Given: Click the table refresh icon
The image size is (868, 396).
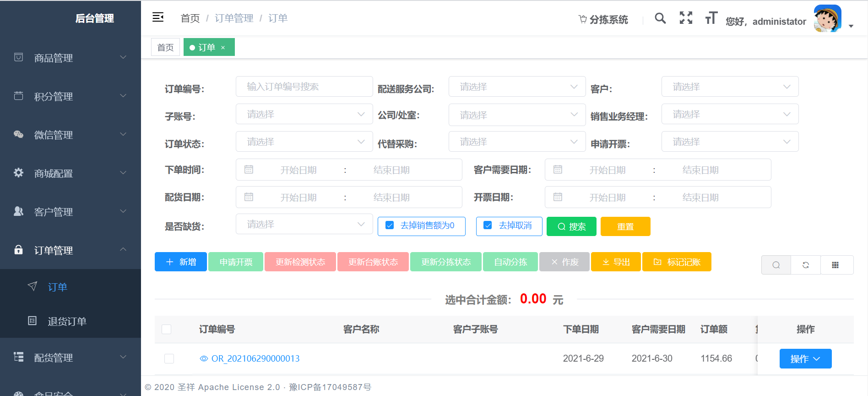Looking at the screenshot, I should pos(806,265).
